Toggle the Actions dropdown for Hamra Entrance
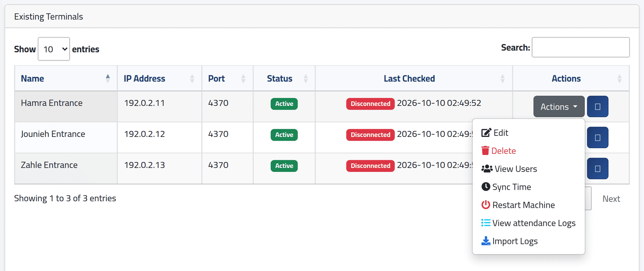This screenshot has height=271, width=644. tap(559, 107)
